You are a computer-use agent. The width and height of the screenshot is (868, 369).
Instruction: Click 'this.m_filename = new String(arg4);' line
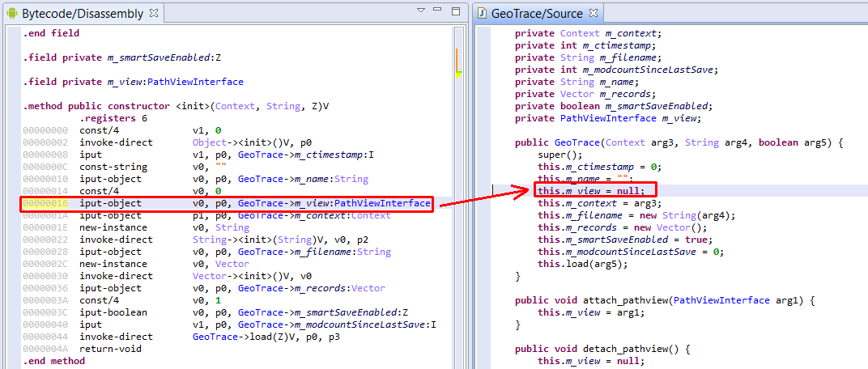click(636, 216)
